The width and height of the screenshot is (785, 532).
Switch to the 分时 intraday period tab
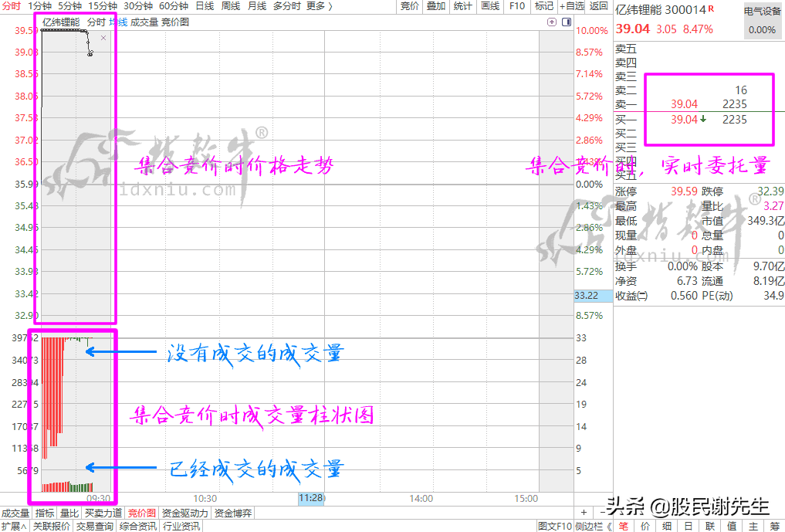coord(12,6)
